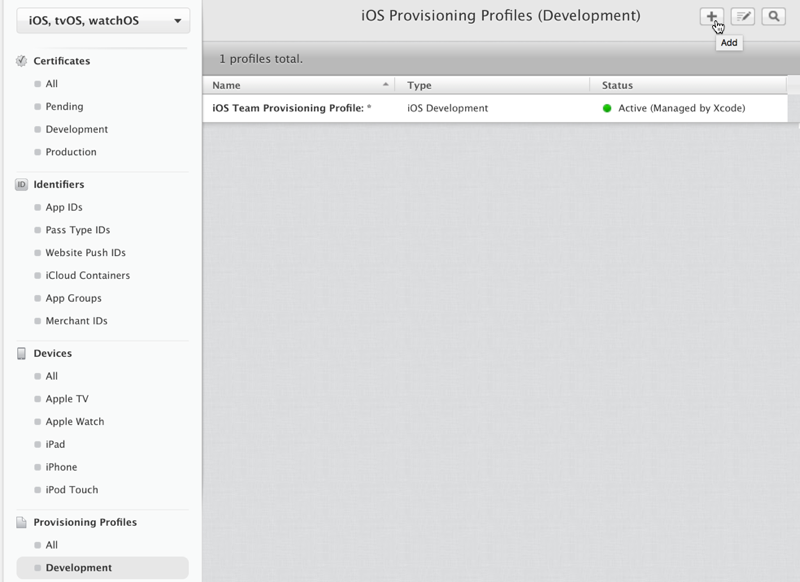The width and height of the screenshot is (800, 582).
Task: Click the Edit profiles pencil icon
Action: click(742, 16)
